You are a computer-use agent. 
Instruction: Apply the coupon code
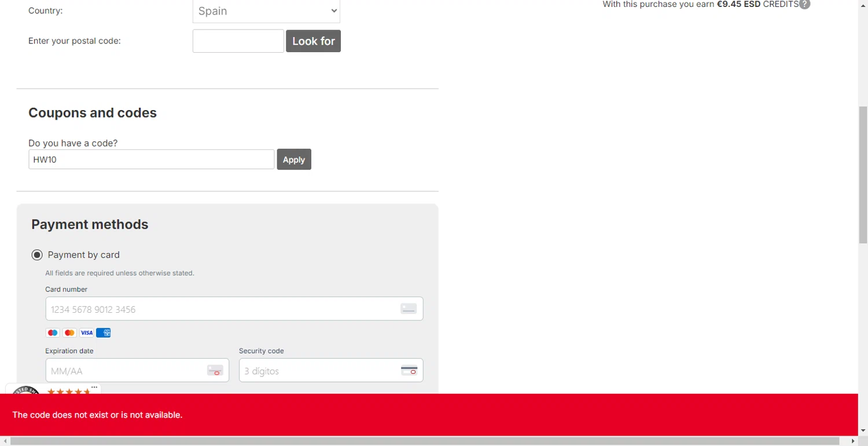coord(294,159)
